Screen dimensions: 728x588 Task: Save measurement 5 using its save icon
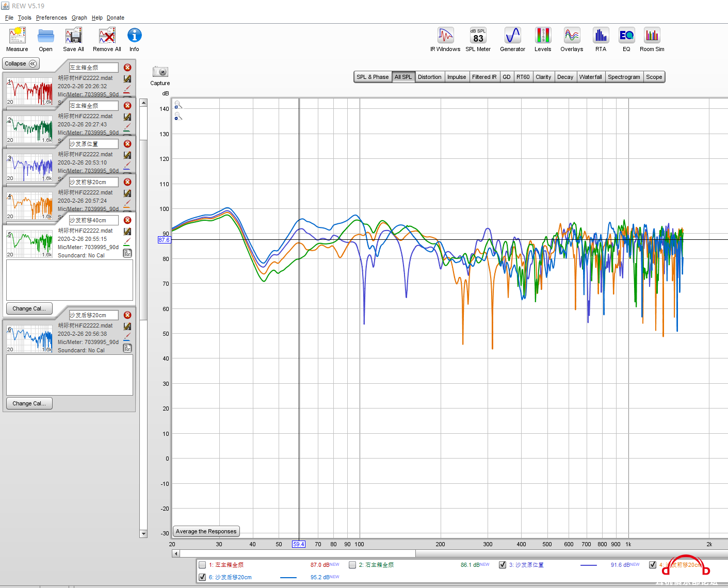127,232
